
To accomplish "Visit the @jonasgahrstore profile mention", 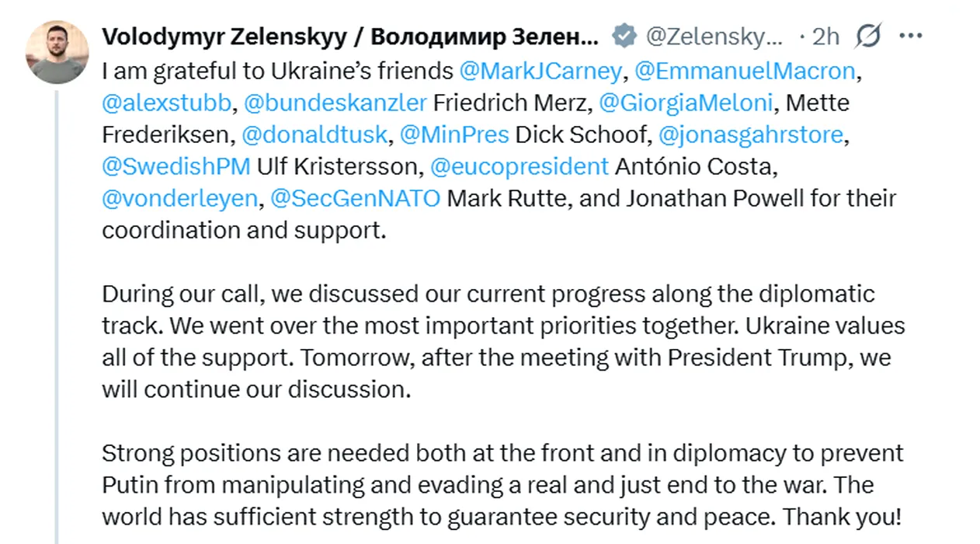I will [x=750, y=135].
